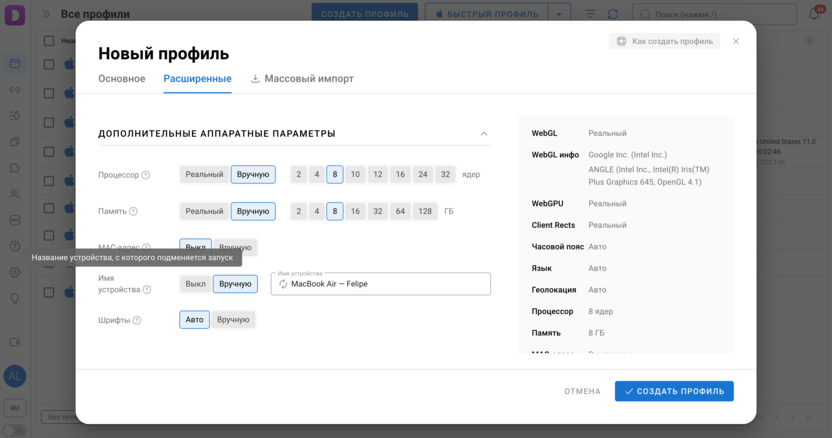Click the download icon beside Массовый импорт
The height and width of the screenshot is (438, 832).
[255, 79]
